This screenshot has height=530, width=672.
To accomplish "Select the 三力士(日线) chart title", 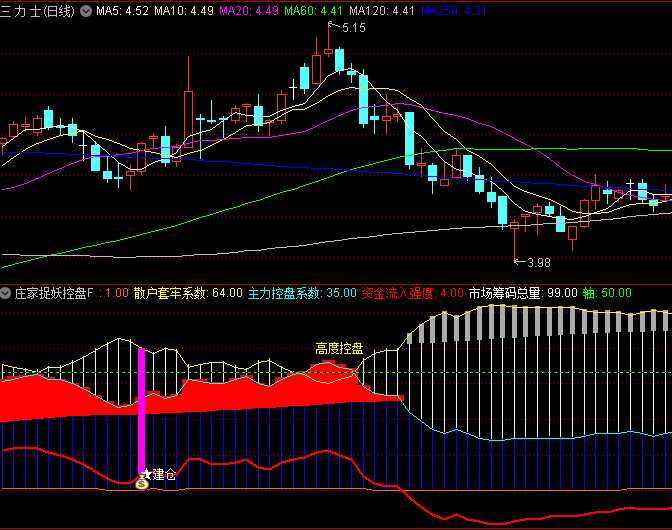I will (37, 11).
